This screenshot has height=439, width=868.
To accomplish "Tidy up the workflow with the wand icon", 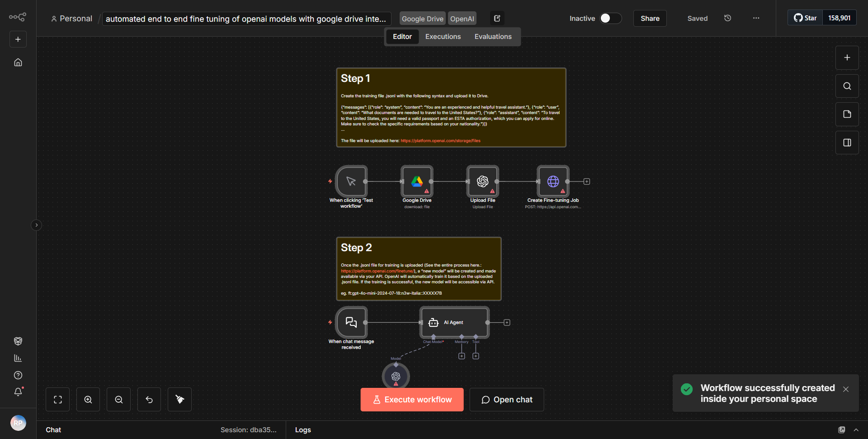I will [179, 399].
